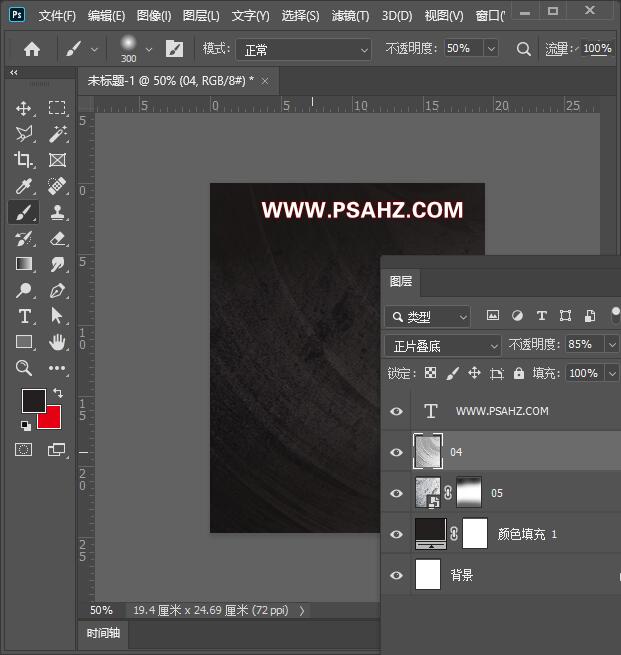Filter layers by pixel layers
This screenshot has height=655, width=621.
[x=493, y=315]
